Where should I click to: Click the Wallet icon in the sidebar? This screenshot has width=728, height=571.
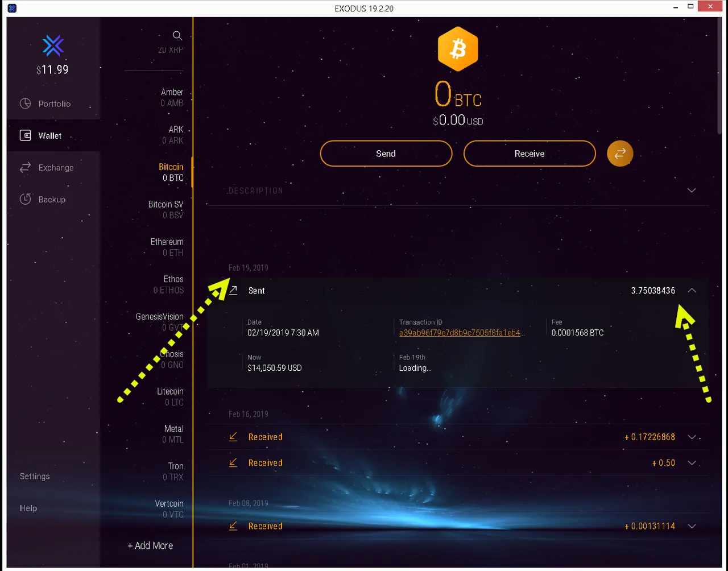pyautogui.click(x=25, y=135)
